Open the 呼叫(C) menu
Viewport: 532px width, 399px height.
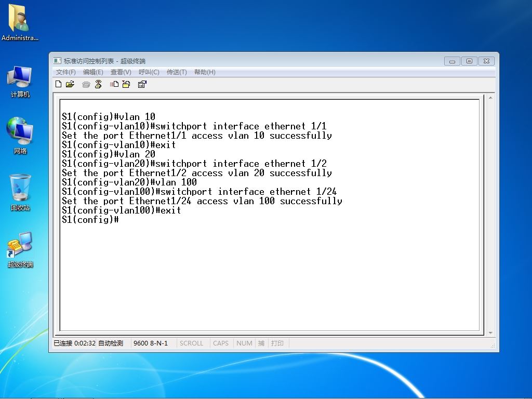pyautogui.click(x=149, y=72)
